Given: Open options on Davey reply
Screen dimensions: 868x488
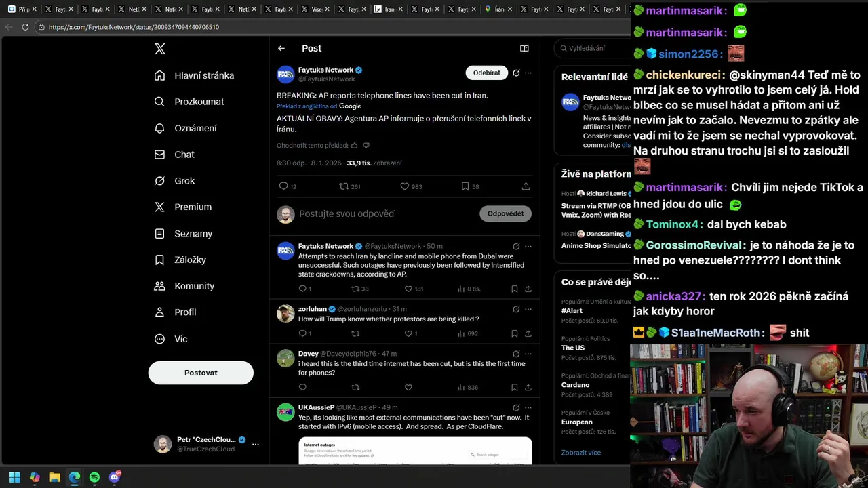Looking at the screenshot, I should 528,354.
